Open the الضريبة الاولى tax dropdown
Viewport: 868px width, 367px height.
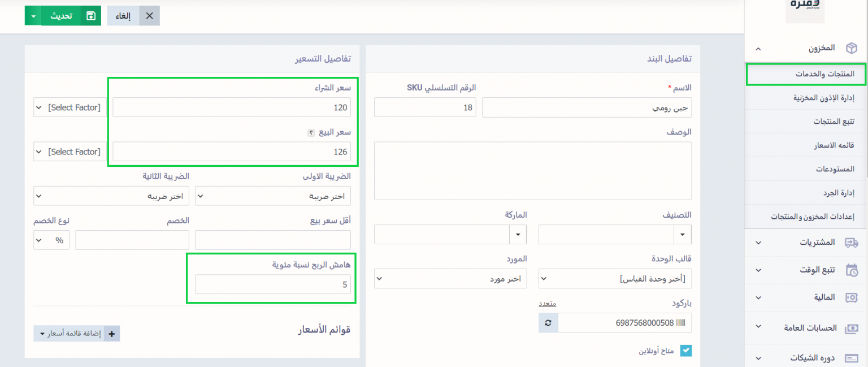coord(273,196)
